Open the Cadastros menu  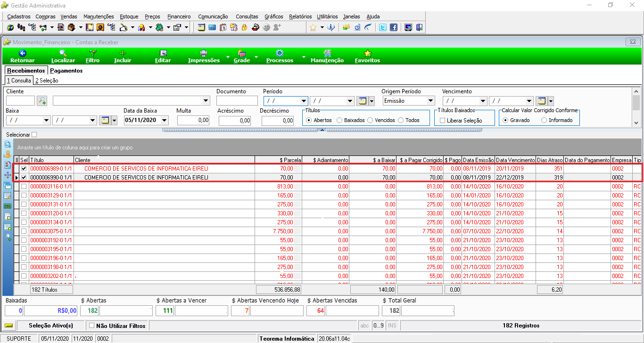[x=19, y=16]
